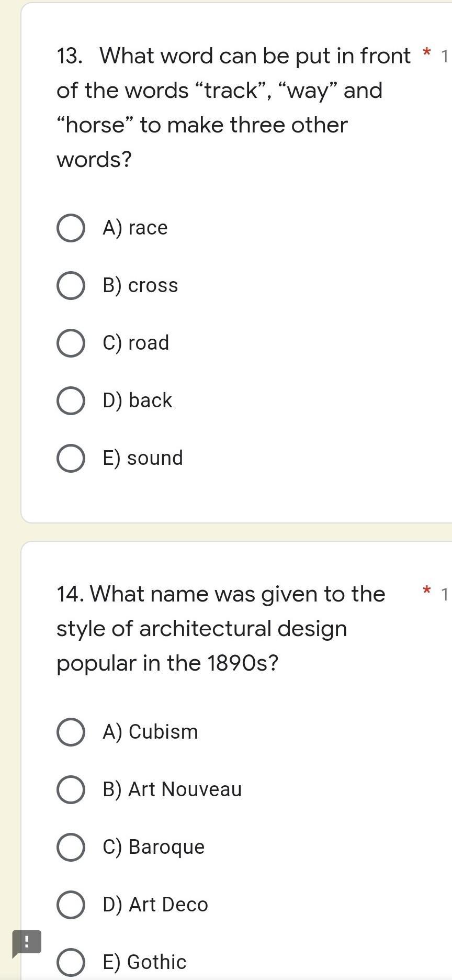This screenshot has height=980, width=452.
Task: Click the question 14 architectural design text
Action: click(x=220, y=628)
